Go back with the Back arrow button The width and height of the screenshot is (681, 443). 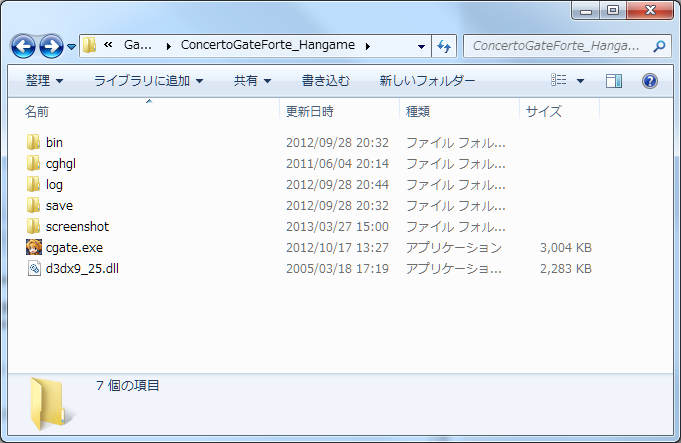(23, 46)
